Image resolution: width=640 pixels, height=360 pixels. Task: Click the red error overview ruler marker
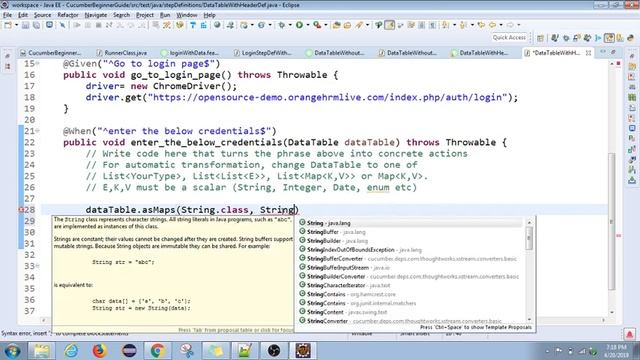coord(618,236)
